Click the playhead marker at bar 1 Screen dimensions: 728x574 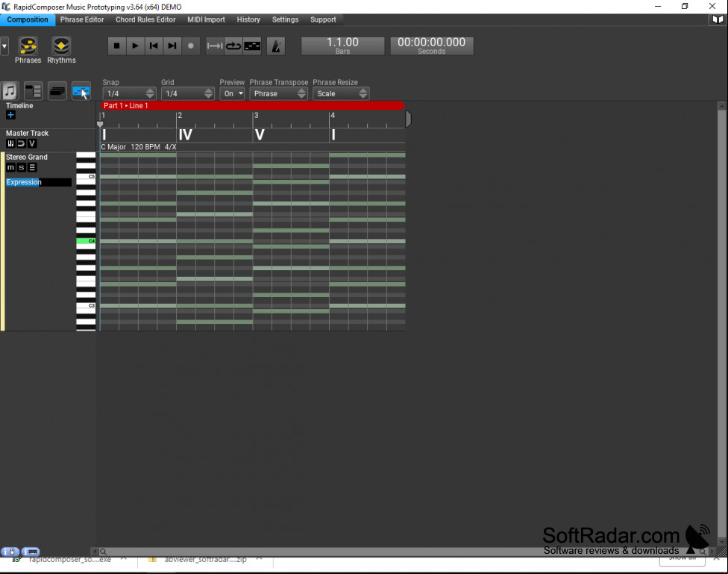[x=100, y=124]
